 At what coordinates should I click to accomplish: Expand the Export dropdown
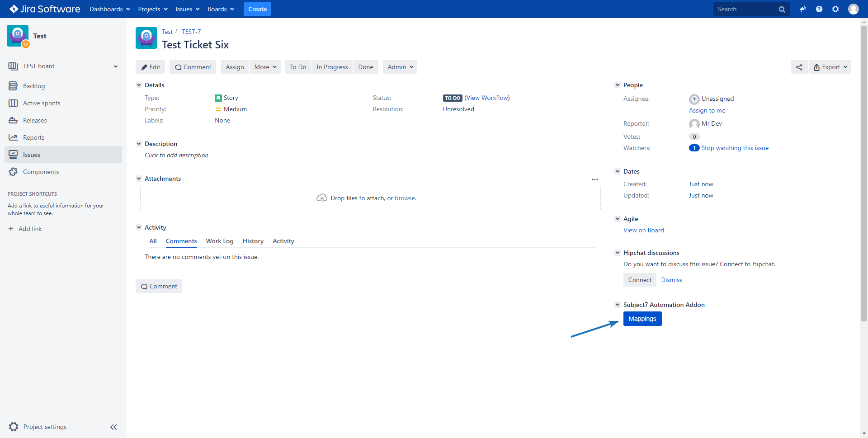tap(830, 67)
